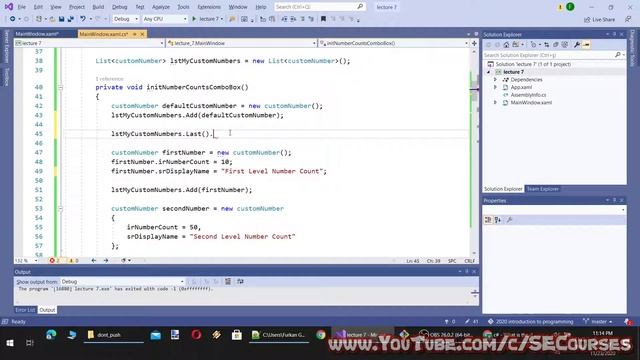Toggle word wrap in Output toolbar
The image size is (640, 360).
pos(240,281)
